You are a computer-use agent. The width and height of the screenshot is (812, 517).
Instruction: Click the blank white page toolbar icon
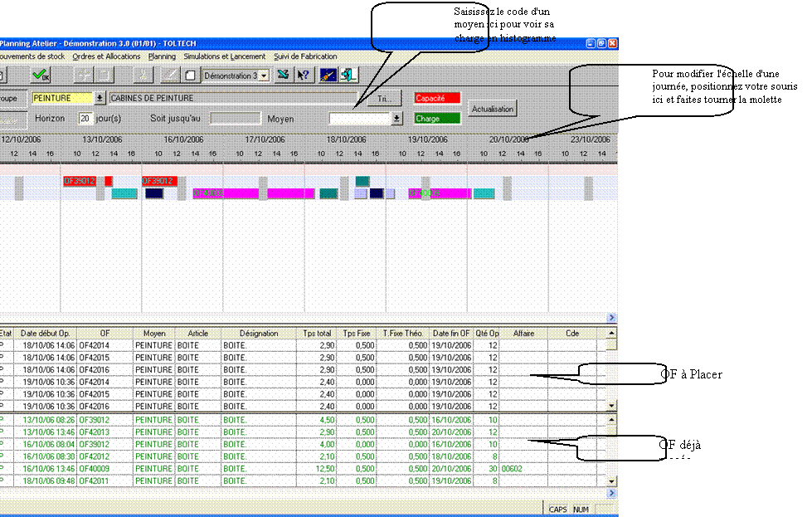[190, 76]
